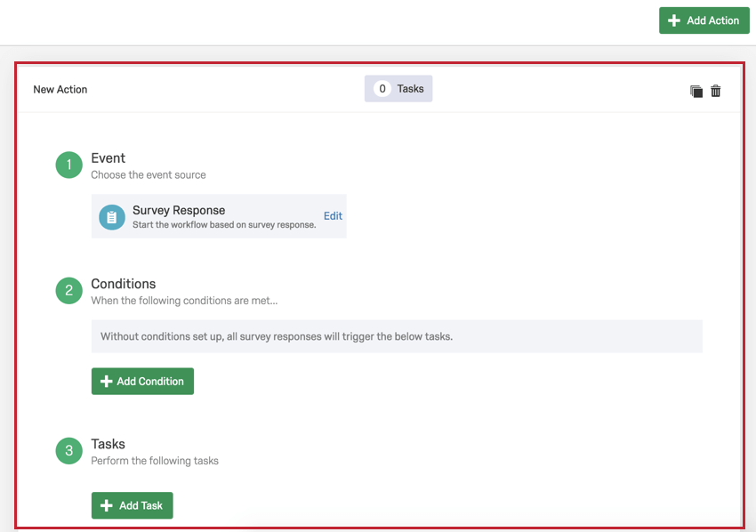Click the Event section heading

pyautogui.click(x=108, y=158)
